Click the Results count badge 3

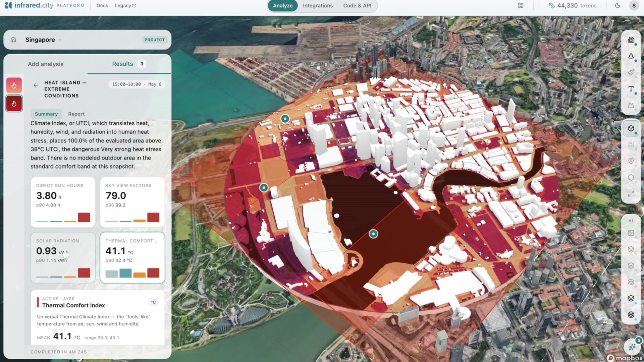pyautogui.click(x=142, y=64)
